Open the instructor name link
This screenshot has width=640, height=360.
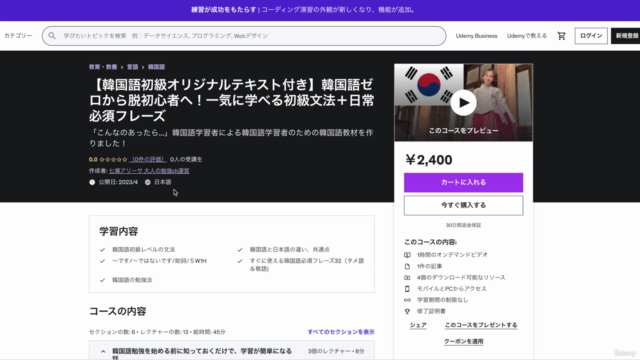(149, 171)
